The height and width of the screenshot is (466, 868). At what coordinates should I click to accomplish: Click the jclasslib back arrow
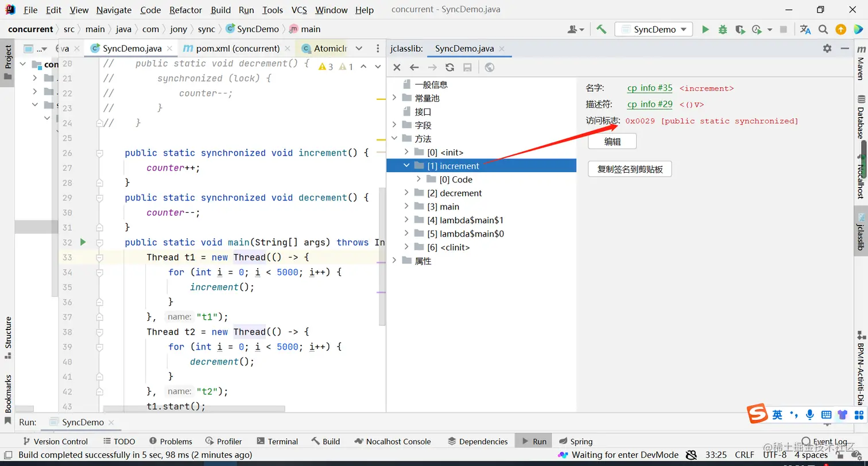point(414,67)
